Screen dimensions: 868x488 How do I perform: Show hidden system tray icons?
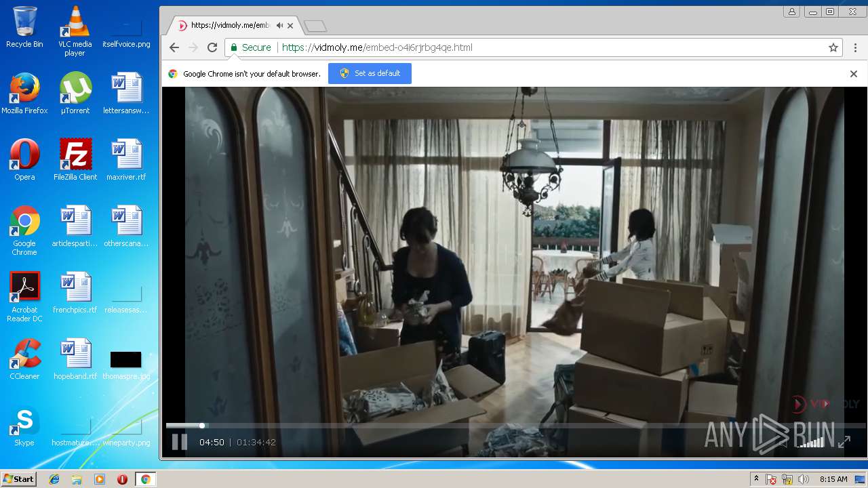pos(756,479)
